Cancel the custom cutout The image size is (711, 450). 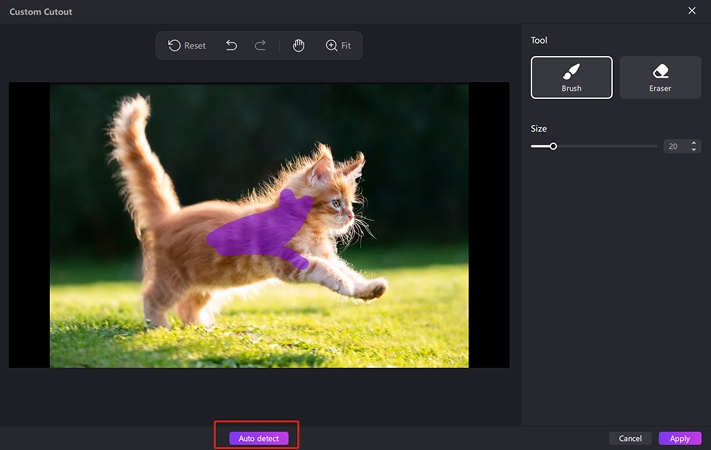point(630,438)
